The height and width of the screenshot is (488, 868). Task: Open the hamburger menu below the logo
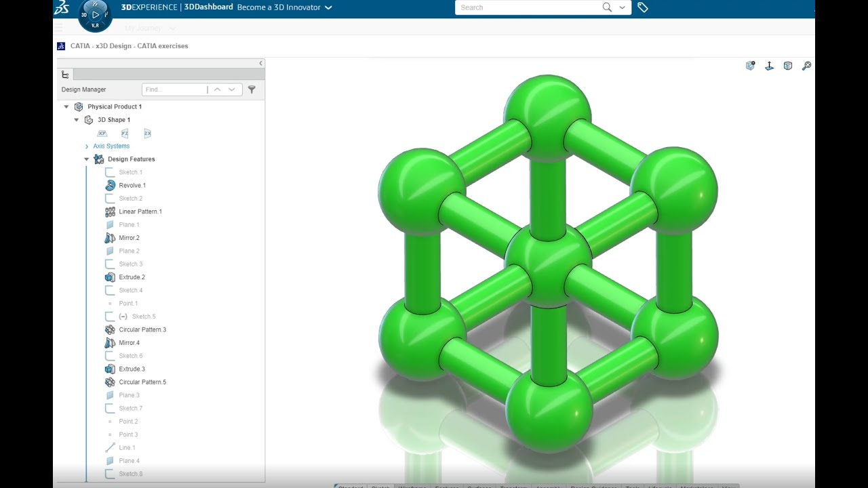59,28
